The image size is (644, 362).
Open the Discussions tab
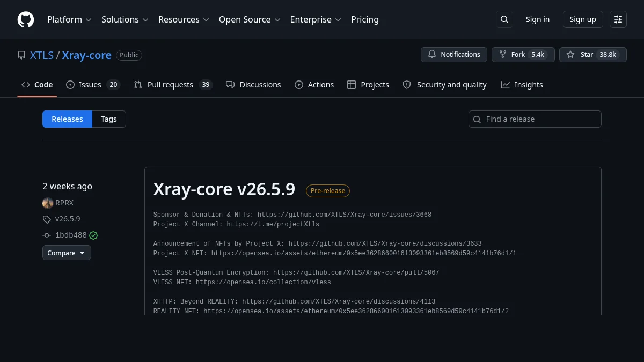(x=253, y=85)
